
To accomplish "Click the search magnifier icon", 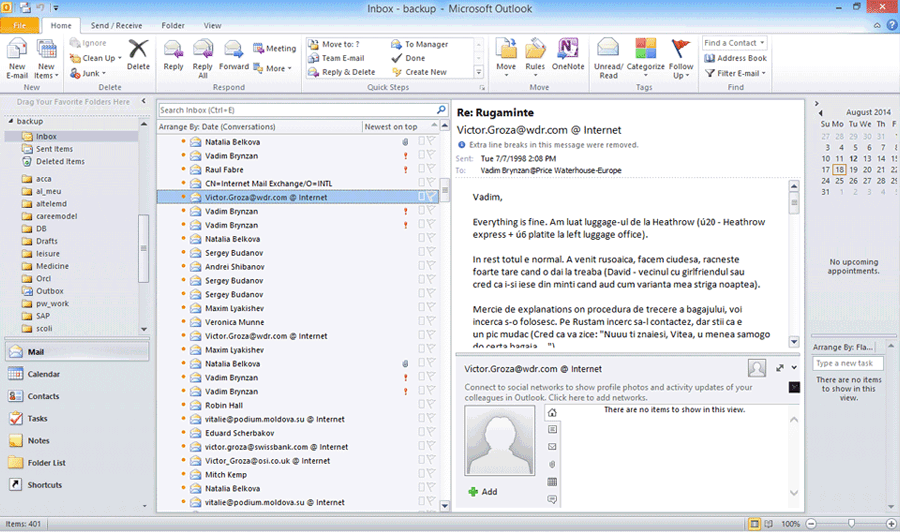I will 441,110.
